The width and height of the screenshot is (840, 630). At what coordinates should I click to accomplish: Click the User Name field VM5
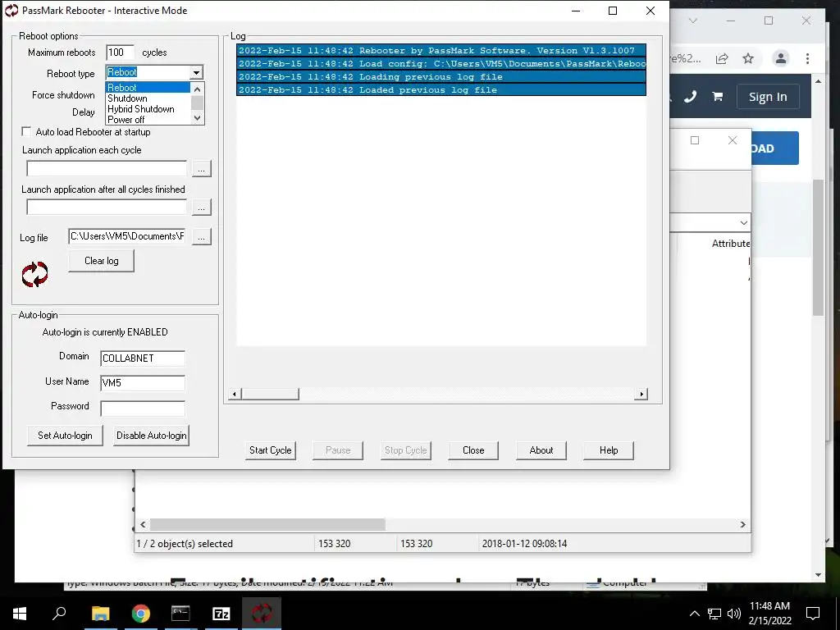coord(143,383)
